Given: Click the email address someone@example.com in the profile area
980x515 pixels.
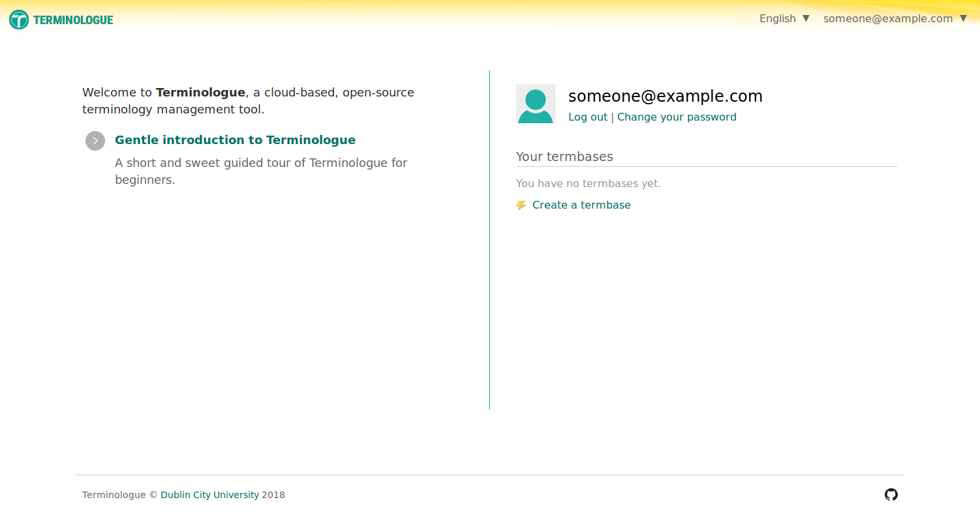Looking at the screenshot, I should [x=665, y=96].
